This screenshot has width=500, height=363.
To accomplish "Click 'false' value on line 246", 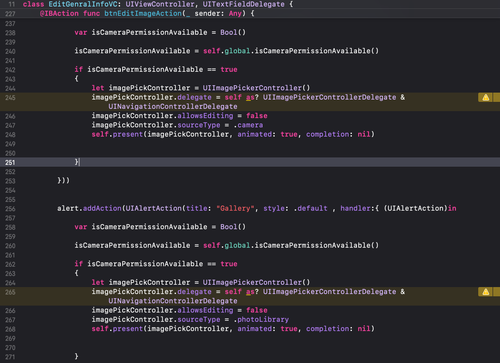I will click(x=257, y=116).
